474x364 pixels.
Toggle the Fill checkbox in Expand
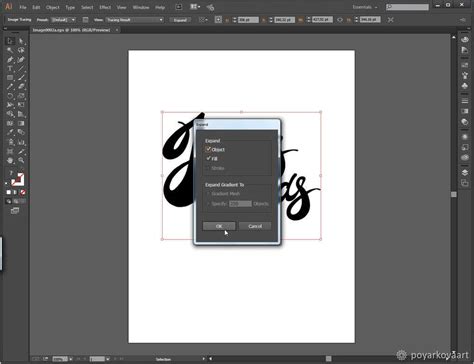208,159
